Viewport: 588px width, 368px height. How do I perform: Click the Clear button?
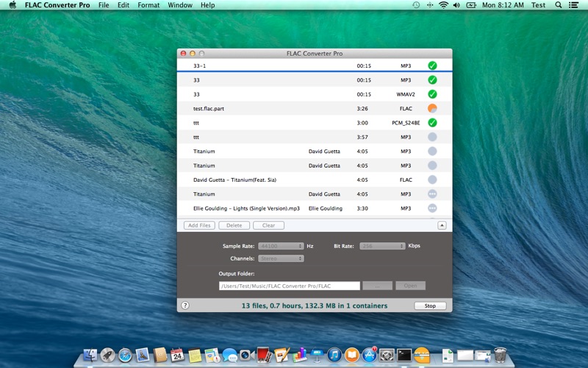[x=268, y=225]
